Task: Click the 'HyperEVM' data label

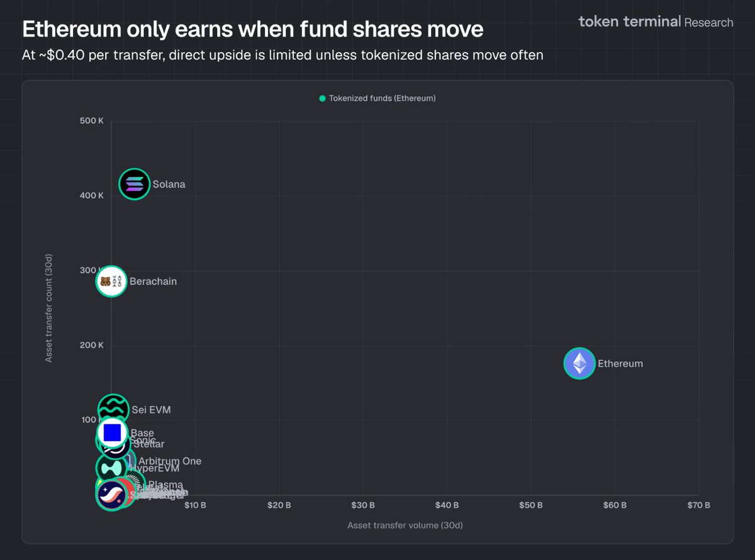Action: 155,469
